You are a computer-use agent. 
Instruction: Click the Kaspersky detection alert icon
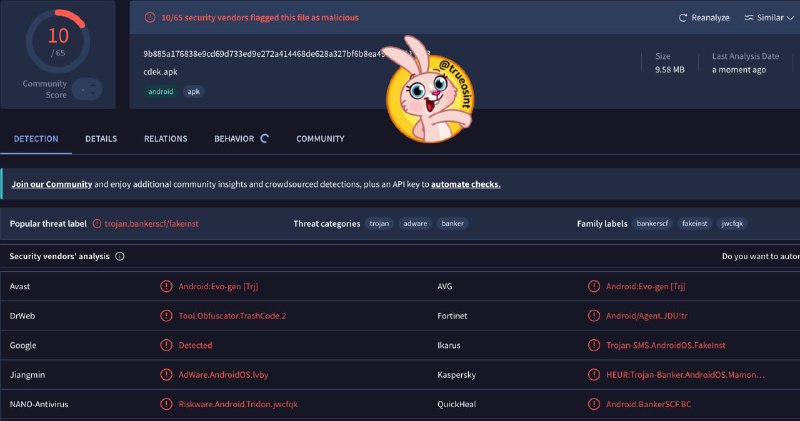click(594, 375)
